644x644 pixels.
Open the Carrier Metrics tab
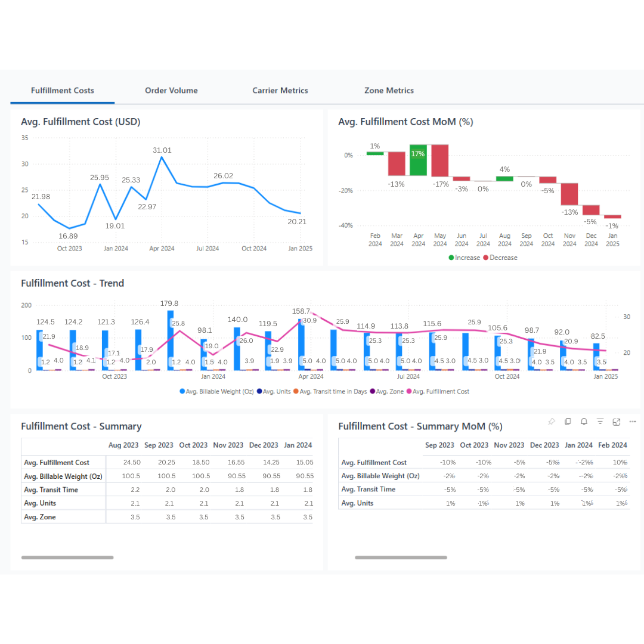pos(280,91)
